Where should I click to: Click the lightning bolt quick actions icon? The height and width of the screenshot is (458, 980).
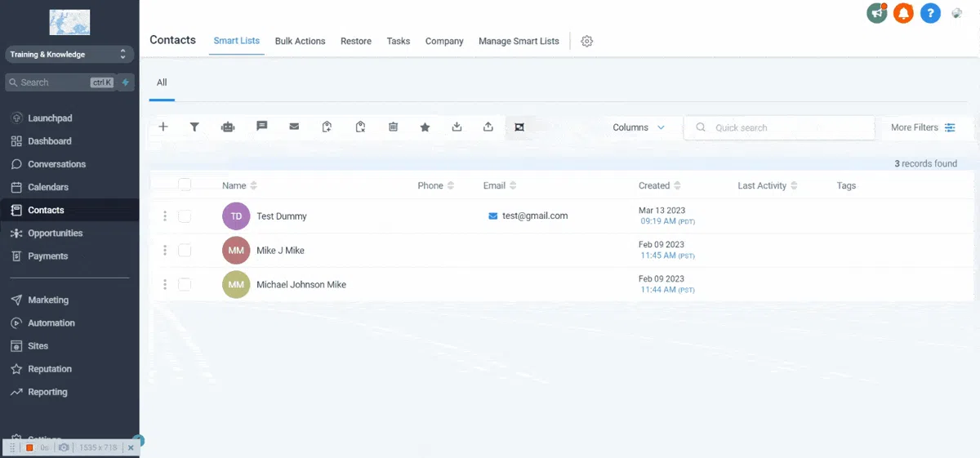click(126, 82)
